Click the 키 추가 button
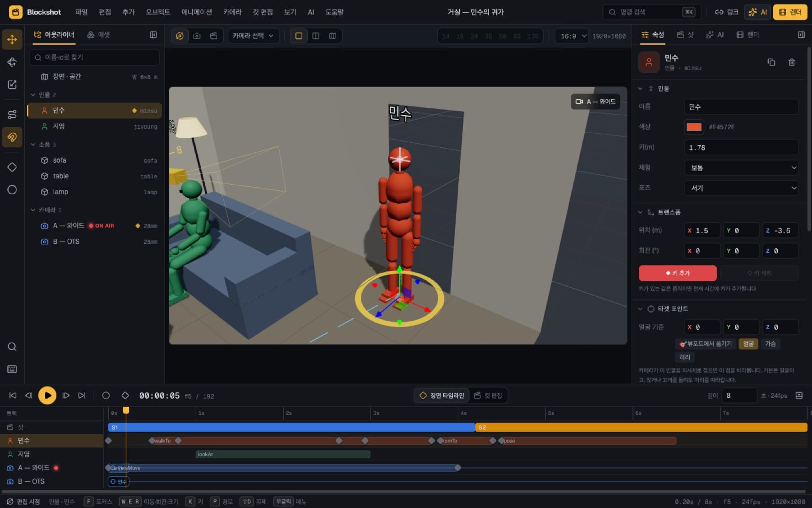The image size is (812, 508). click(x=678, y=273)
